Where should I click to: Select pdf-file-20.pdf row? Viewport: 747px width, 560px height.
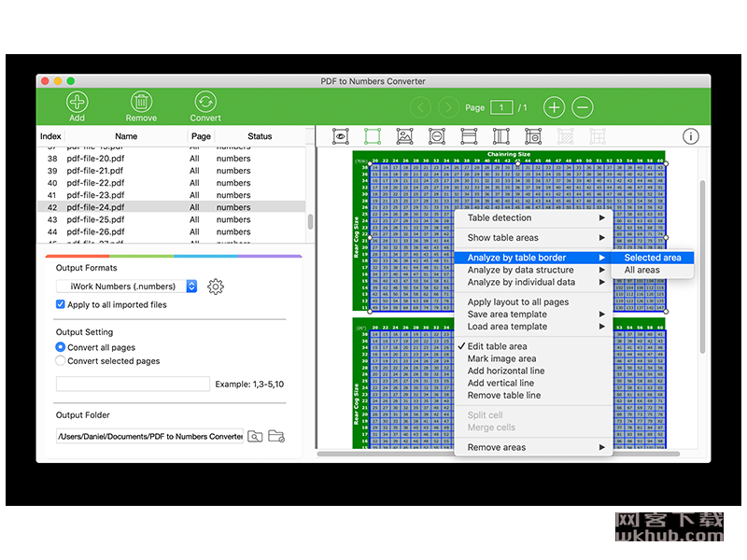172,159
